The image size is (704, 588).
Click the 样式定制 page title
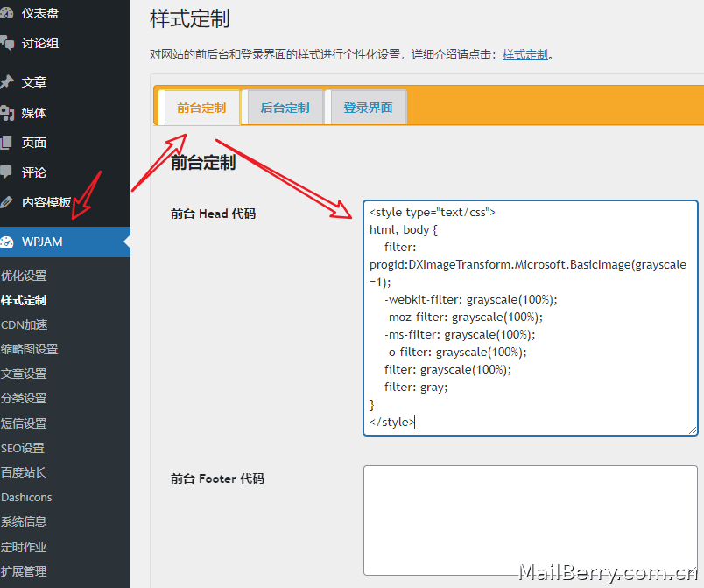[x=190, y=19]
